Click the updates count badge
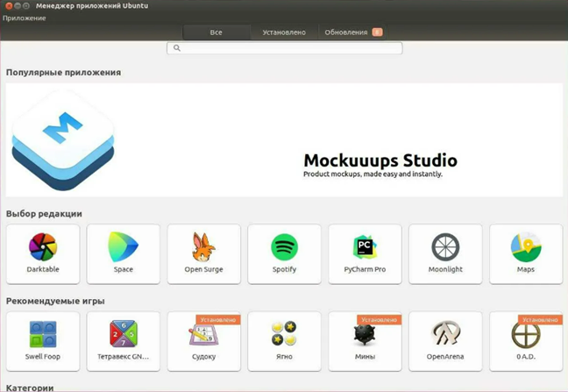The image size is (568, 392). 377,32
